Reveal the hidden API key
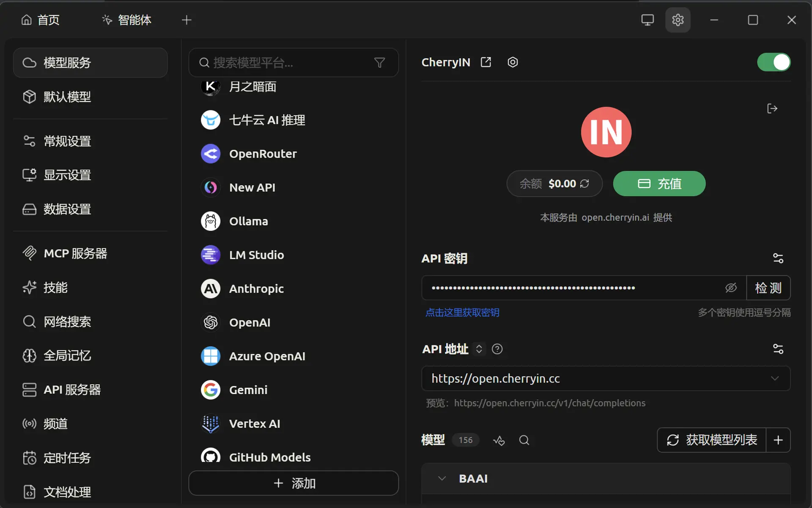Image resolution: width=812 pixels, height=508 pixels. 731,288
